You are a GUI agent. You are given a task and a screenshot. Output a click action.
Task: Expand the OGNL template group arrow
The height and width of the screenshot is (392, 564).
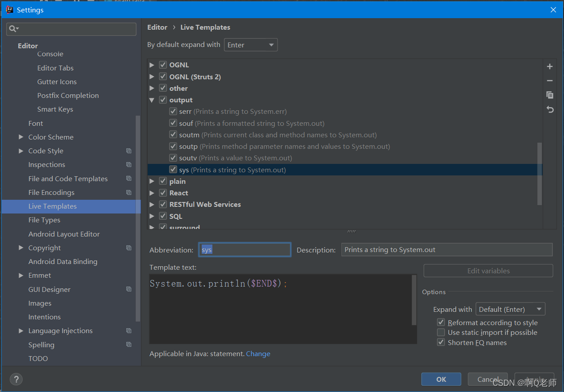pyautogui.click(x=152, y=65)
